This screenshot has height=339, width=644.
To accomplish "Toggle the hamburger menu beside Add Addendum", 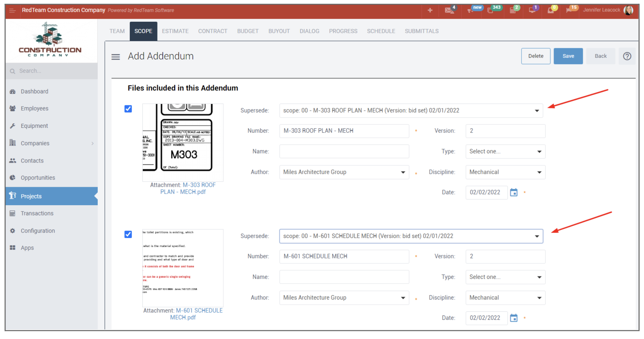I will pyautogui.click(x=116, y=57).
